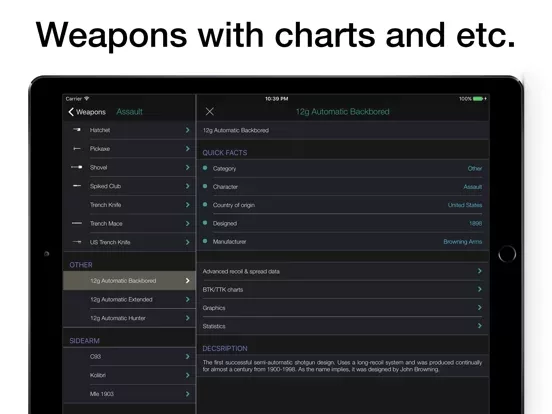Open the Hatchet weapon row
Image resolution: width=552 pixels, height=414 pixels.
point(129,130)
